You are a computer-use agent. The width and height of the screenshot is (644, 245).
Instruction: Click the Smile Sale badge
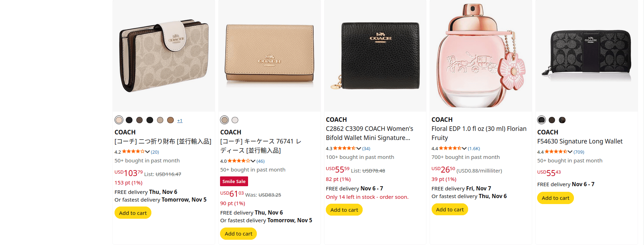pyautogui.click(x=234, y=181)
